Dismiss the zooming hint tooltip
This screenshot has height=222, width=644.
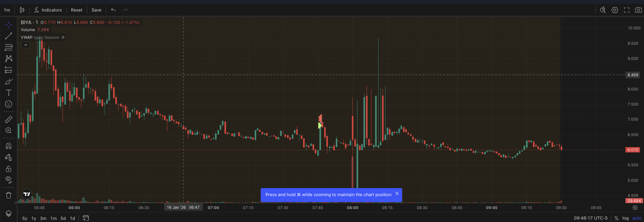[x=397, y=193]
